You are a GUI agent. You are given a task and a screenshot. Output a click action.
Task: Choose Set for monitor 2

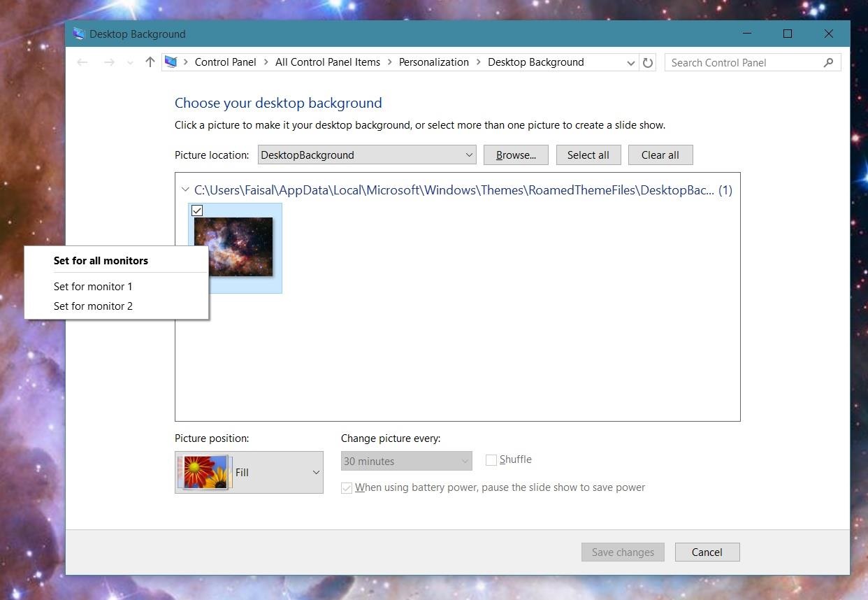tap(93, 306)
